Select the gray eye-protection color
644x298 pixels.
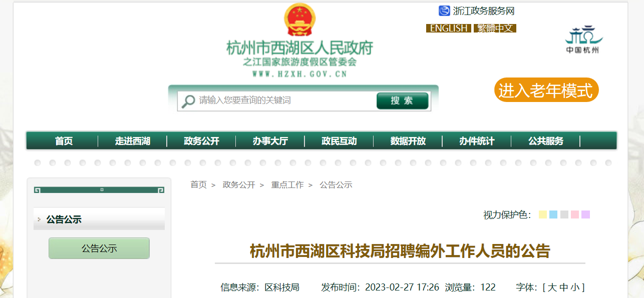[x=564, y=214]
